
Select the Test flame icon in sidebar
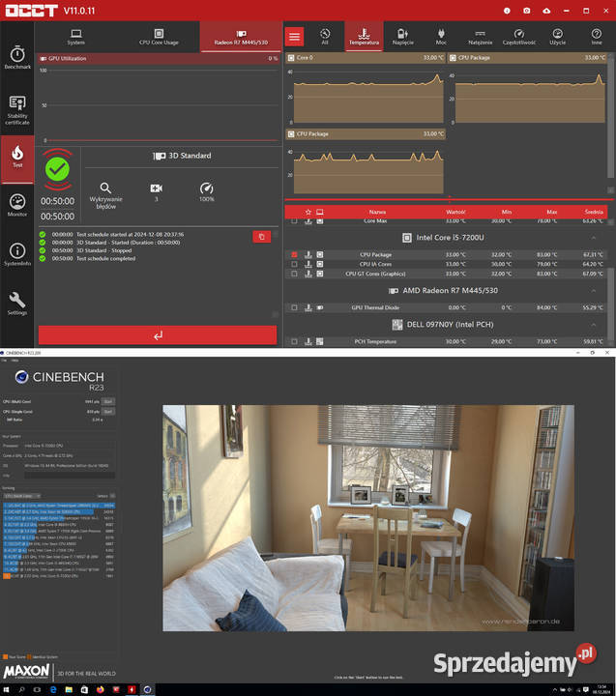[17, 158]
